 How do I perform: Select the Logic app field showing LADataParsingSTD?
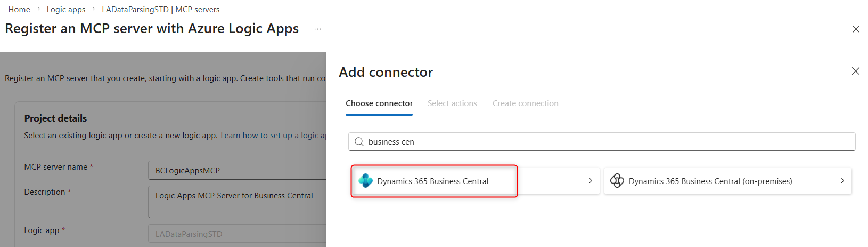[237, 234]
